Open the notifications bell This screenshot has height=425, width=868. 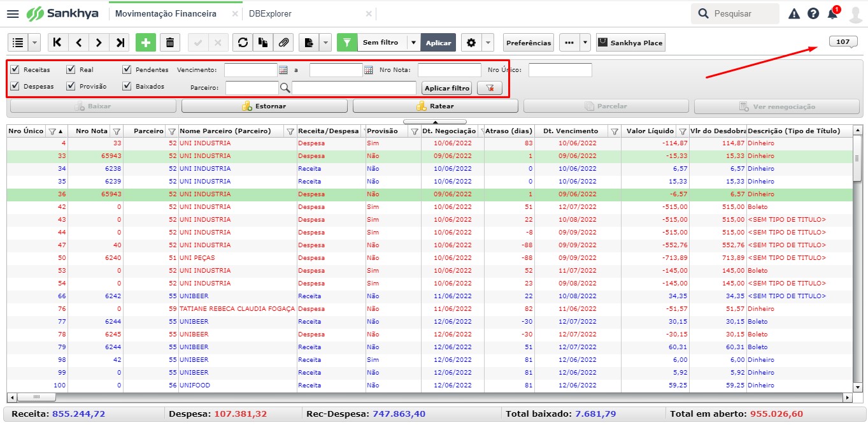click(x=832, y=13)
